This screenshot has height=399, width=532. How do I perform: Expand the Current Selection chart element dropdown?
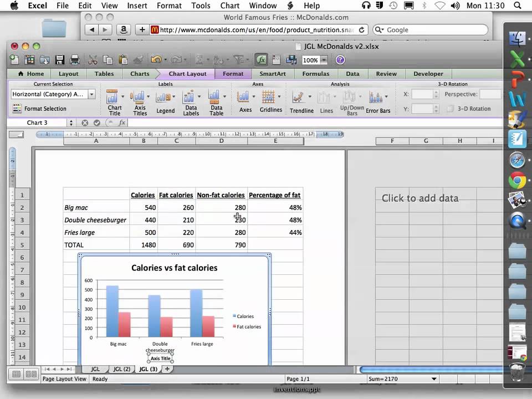pos(91,94)
